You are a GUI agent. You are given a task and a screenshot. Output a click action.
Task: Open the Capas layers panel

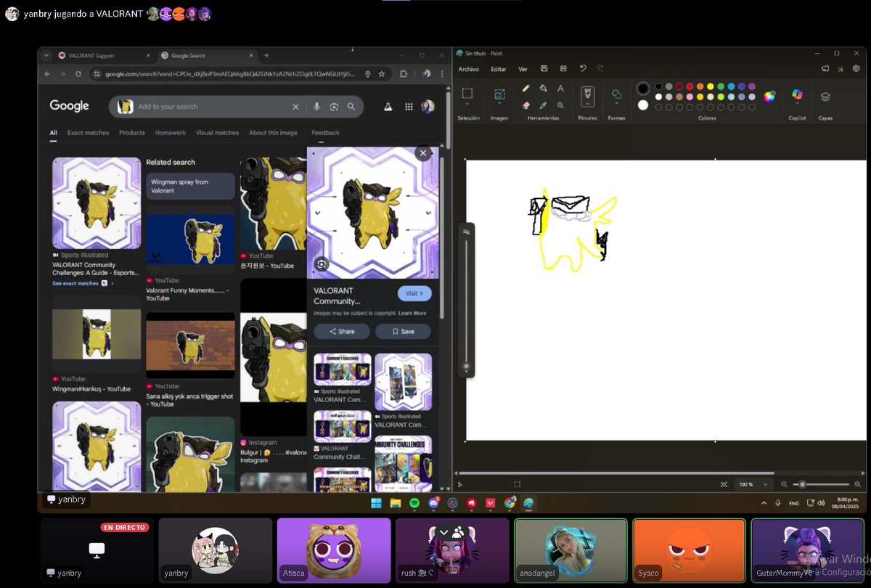coord(825,97)
